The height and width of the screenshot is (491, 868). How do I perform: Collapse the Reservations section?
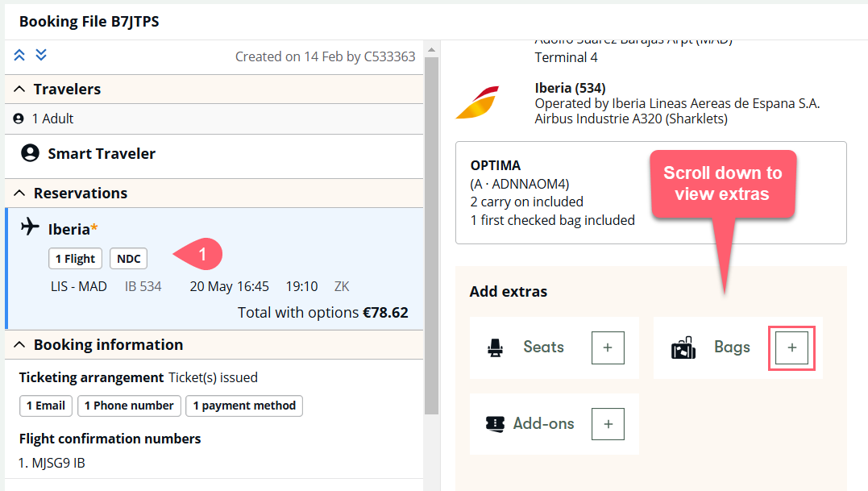point(19,193)
